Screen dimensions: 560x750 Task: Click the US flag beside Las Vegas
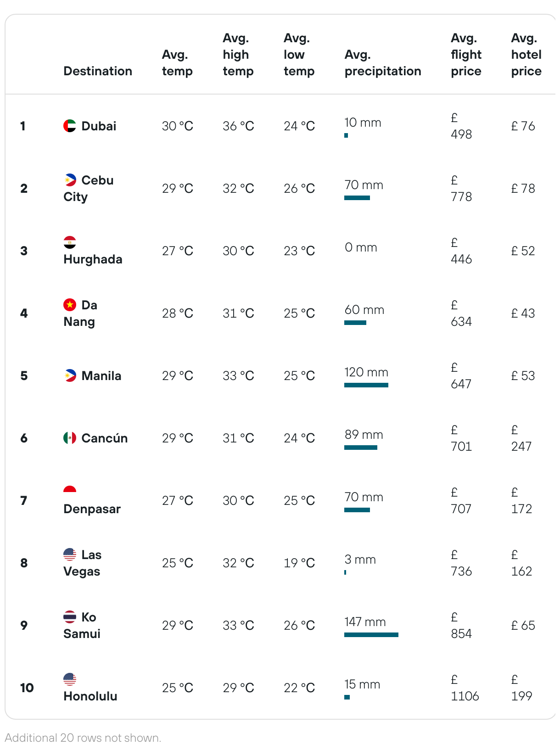70,554
